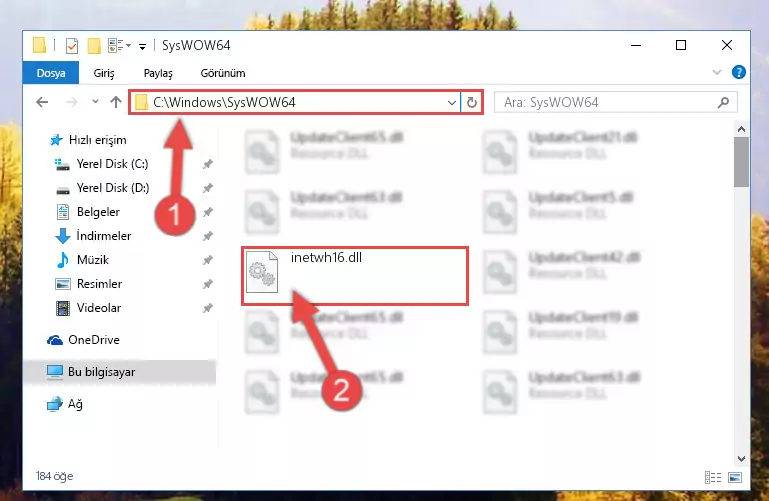Open the Müzik folder
Screen dimensions: 769x501
coord(83,260)
